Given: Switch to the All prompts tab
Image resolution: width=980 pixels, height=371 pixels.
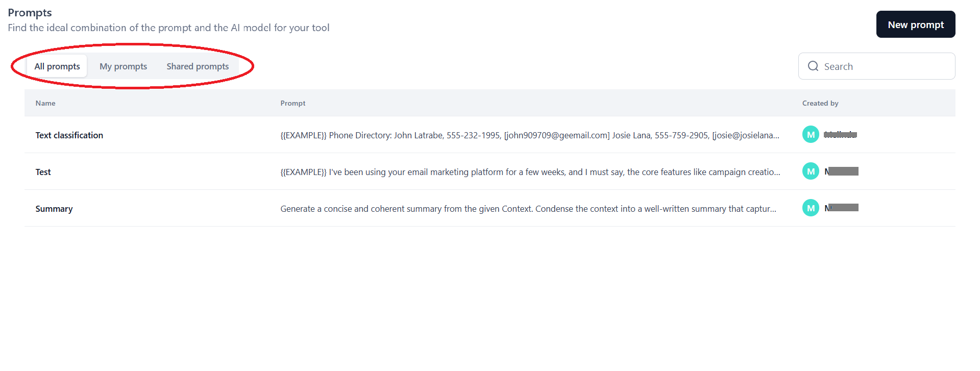Looking at the screenshot, I should [x=57, y=66].
